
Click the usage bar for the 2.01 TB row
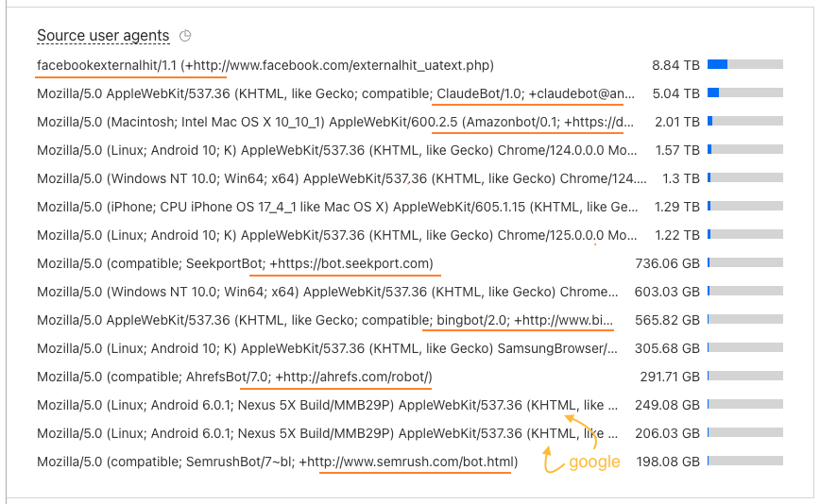(745, 121)
